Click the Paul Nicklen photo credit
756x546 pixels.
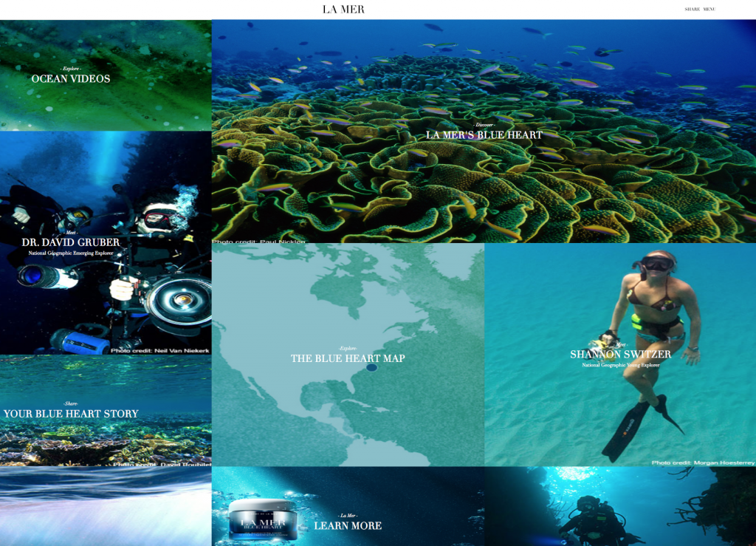(258, 241)
